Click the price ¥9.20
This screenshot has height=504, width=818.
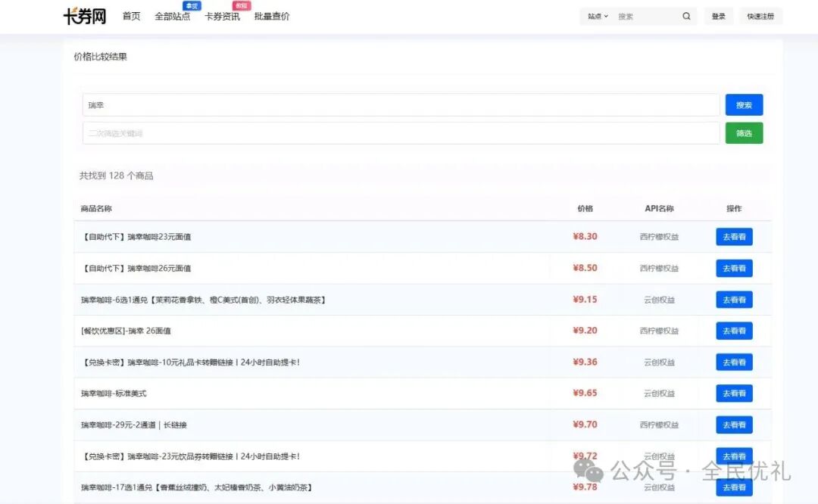point(585,331)
